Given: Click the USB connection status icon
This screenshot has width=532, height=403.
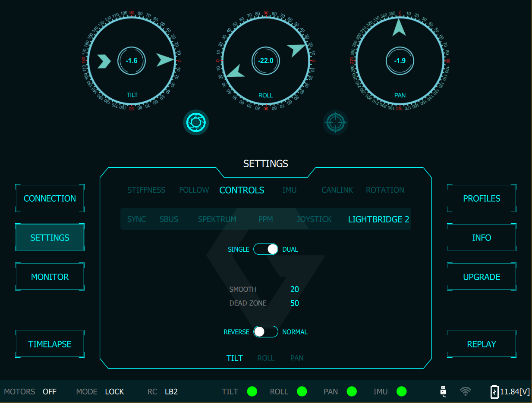Looking at the screenshot, I should pyautogui.click(x=443, y=391).
